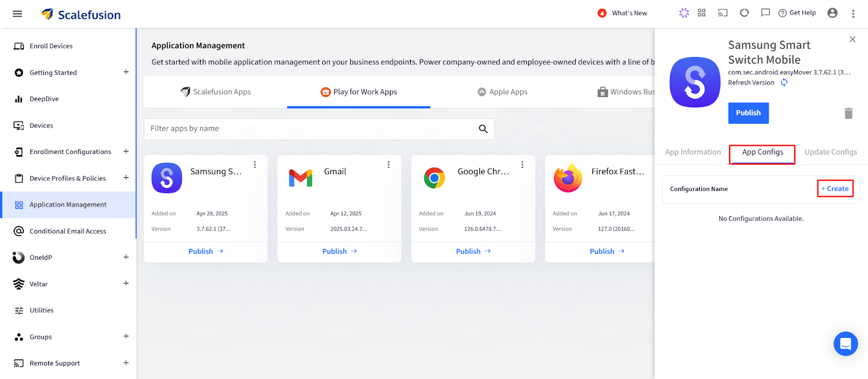The image size is (868, 379).
Task: Expand the OneIdP plus icon
Action: [x=126, y=257]
